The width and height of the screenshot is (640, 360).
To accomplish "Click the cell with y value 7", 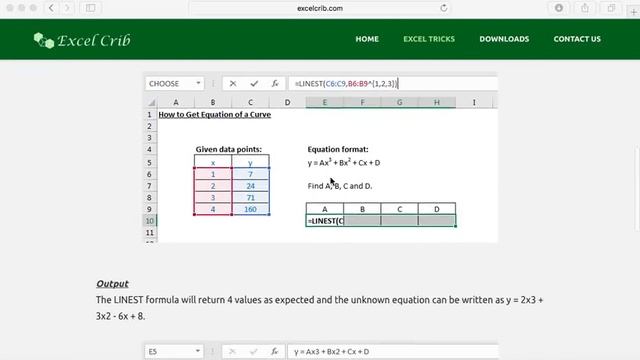I will (x=250, y=174).
